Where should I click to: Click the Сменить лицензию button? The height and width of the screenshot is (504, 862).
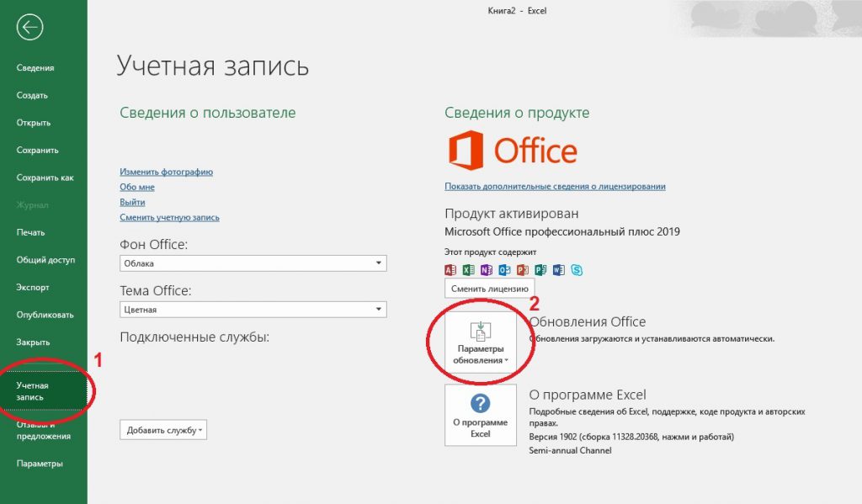pos(489,289)
